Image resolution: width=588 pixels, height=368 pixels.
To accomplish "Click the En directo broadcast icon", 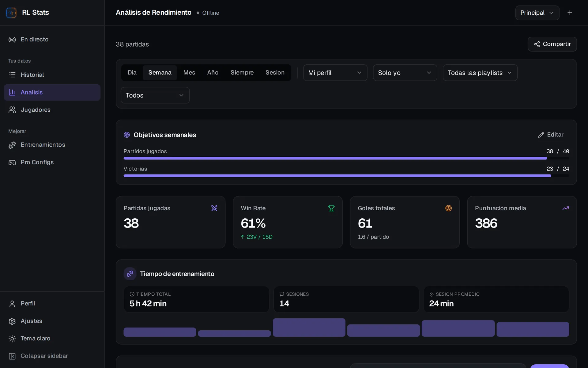I will (x=12, y=40).
